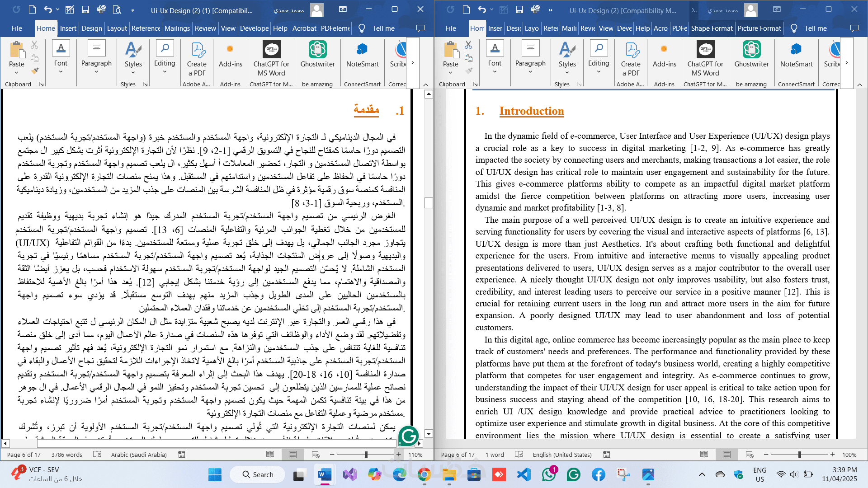This screenshot has height=488, width=868.
Task: Enable Web Layout view in right window
Action: click(x=750, y=455)
